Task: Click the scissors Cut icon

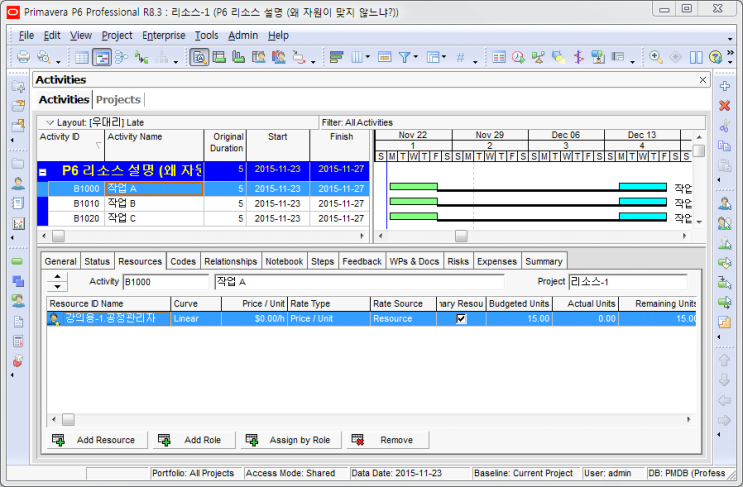Action: (x=725, y=126)
